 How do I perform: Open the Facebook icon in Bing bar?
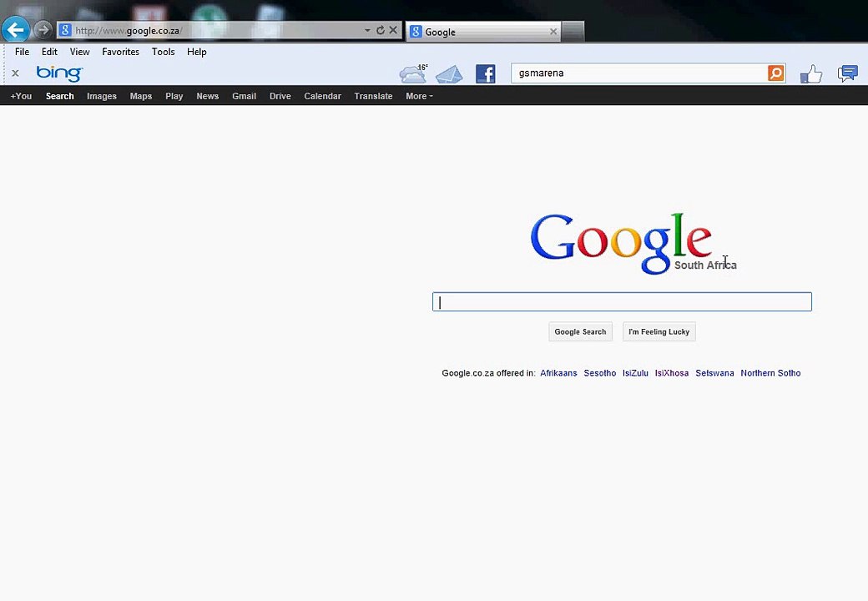point(486,73)
